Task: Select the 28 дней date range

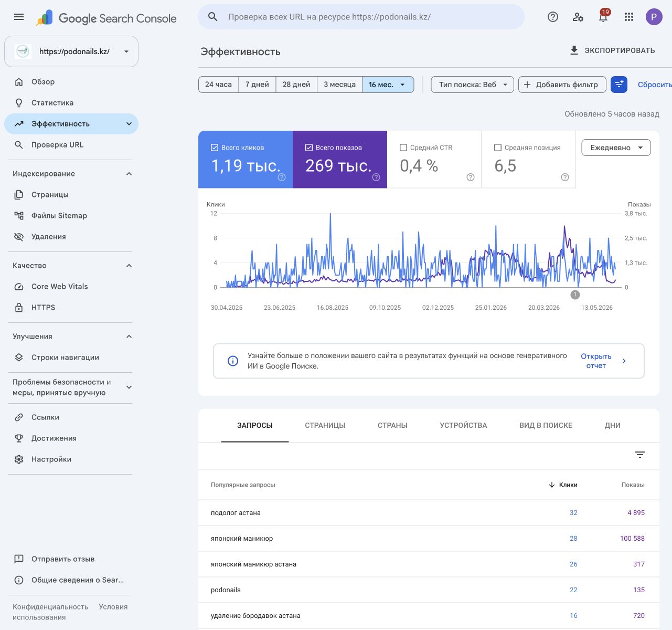Action: tap(296, 85)
